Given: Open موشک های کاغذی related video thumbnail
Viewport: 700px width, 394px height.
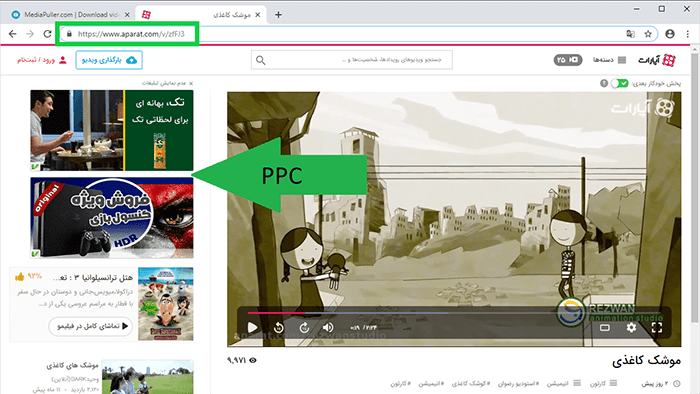Looking at the screenshot, I should click(147, 377).
